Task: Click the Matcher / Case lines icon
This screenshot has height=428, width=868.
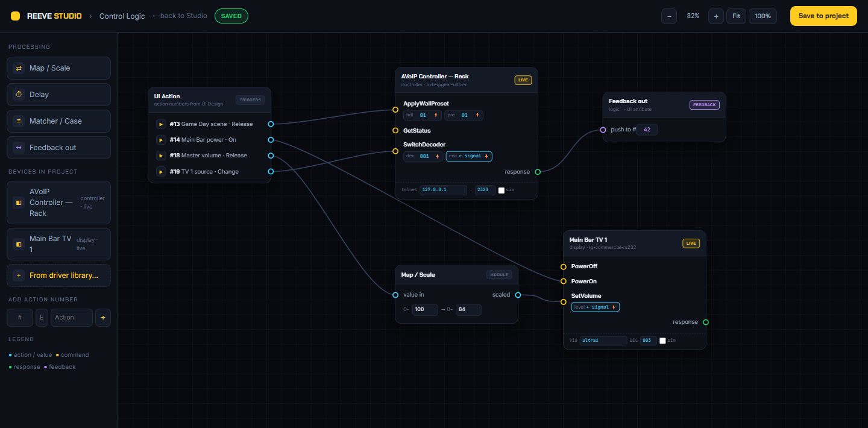Action: click(19, 121)
